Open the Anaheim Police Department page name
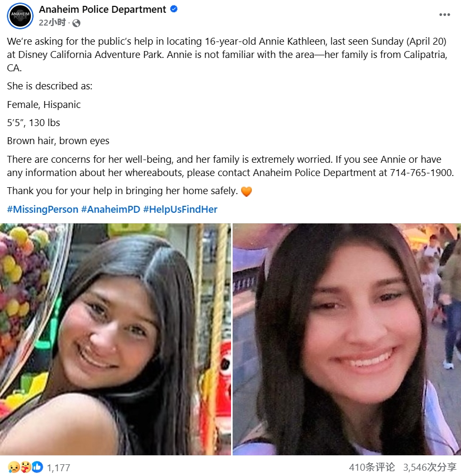Screen dimensions: 461x476 pos(102,10)
